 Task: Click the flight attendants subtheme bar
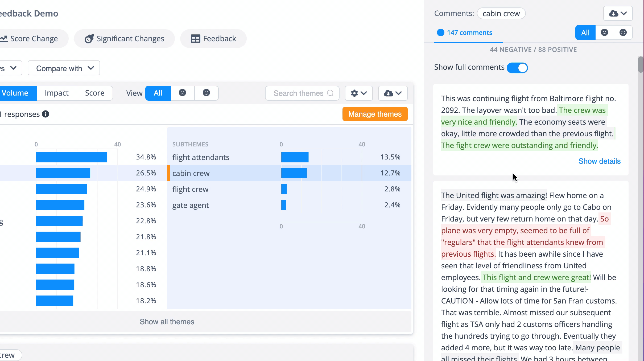(295, 157)
